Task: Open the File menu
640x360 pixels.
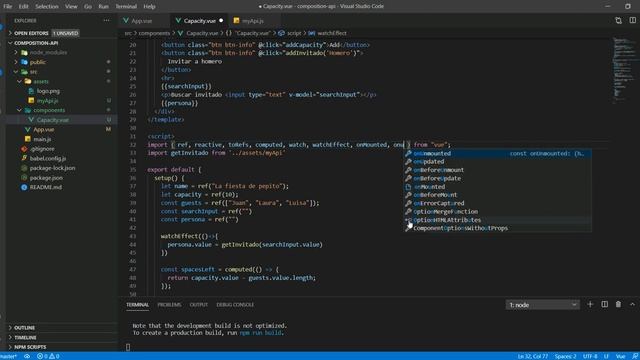Action: click(x=7, y=7)
